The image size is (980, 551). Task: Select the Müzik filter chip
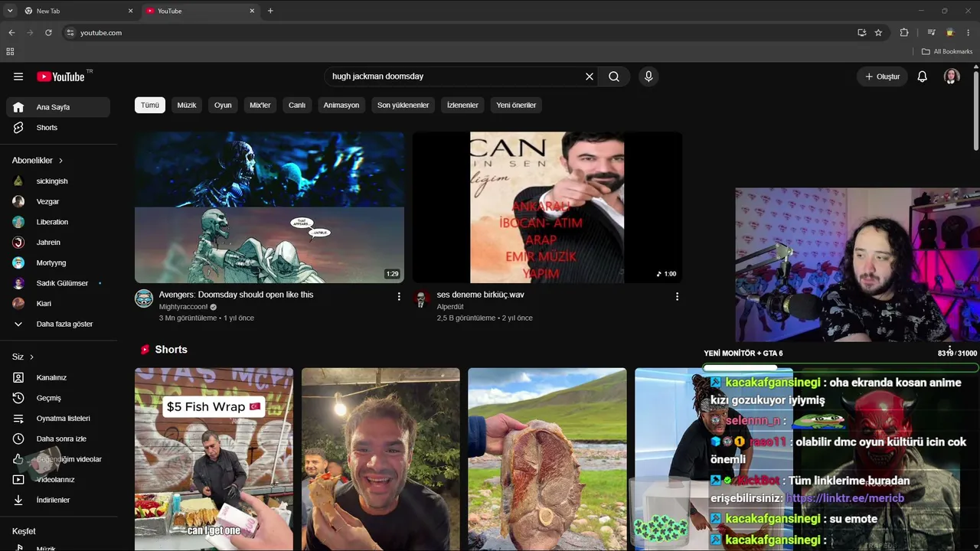pos(187,105)
